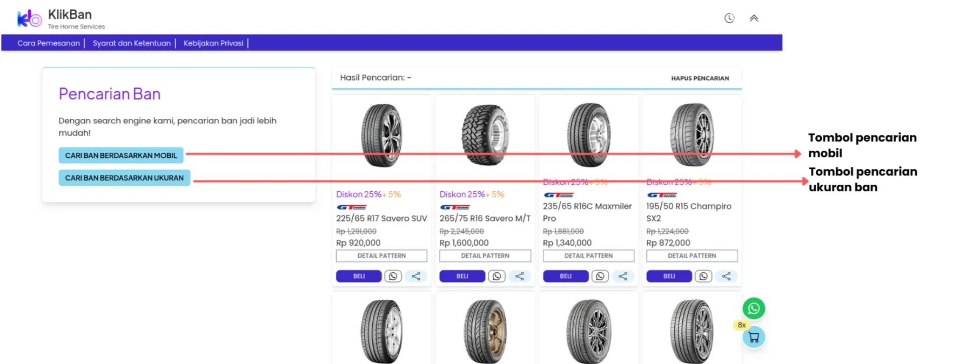Image resolution: width=980 pixels, height=364 pixels.
Task: Click the Savero M/T tire thumbnail
Action: pyautogui.click(x=485, y=134)
